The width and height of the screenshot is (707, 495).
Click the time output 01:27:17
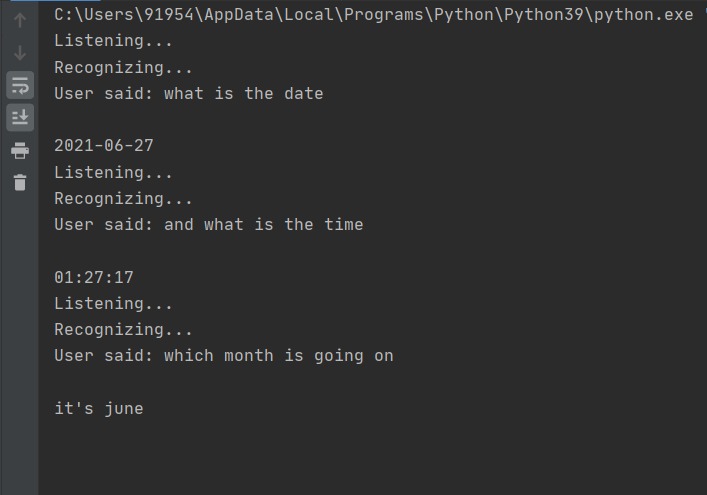click(x=93, y=277)
